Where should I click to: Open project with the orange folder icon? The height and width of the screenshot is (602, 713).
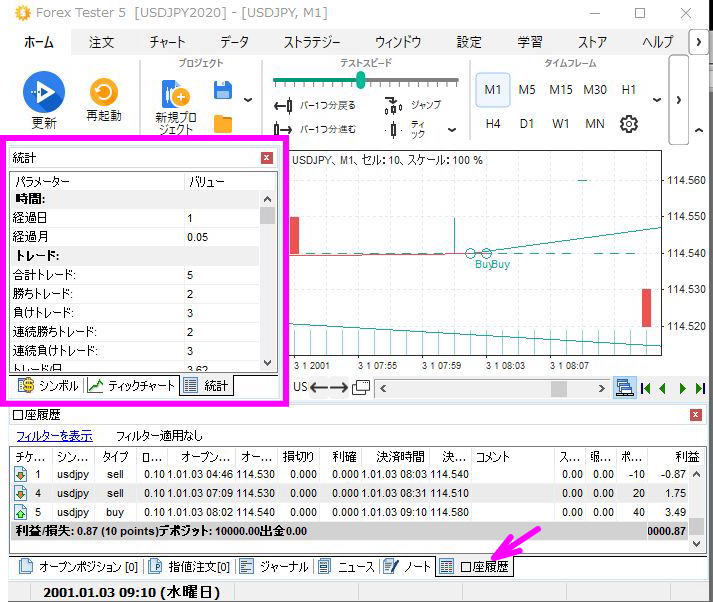(223, 124)
